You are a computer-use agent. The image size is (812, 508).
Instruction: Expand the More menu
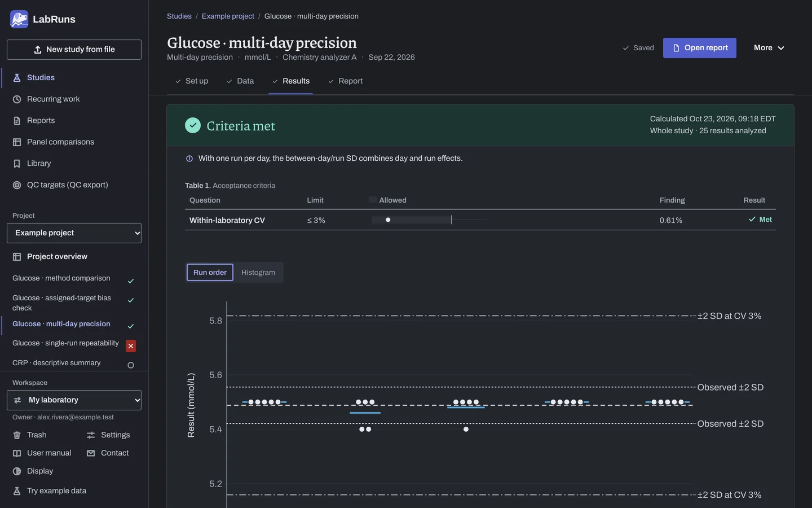(x=769, y=48)
